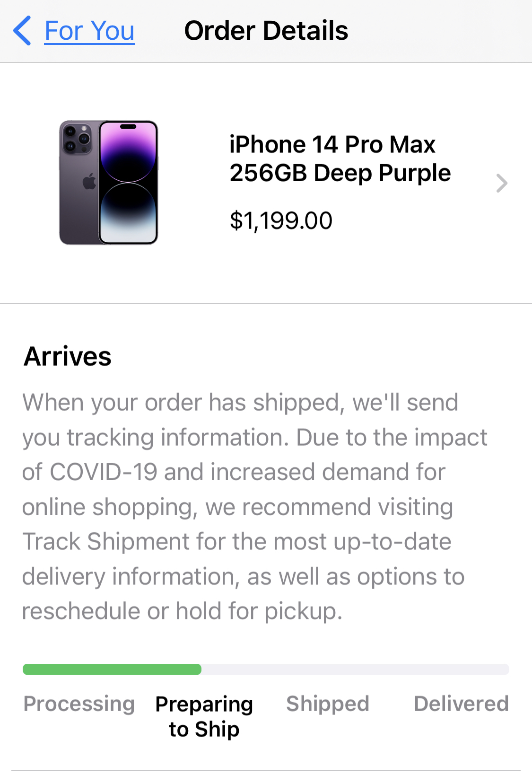Tap the blue back chevron arrow
The height and width of the screenshot is (784, 532).
click(22, 31)
